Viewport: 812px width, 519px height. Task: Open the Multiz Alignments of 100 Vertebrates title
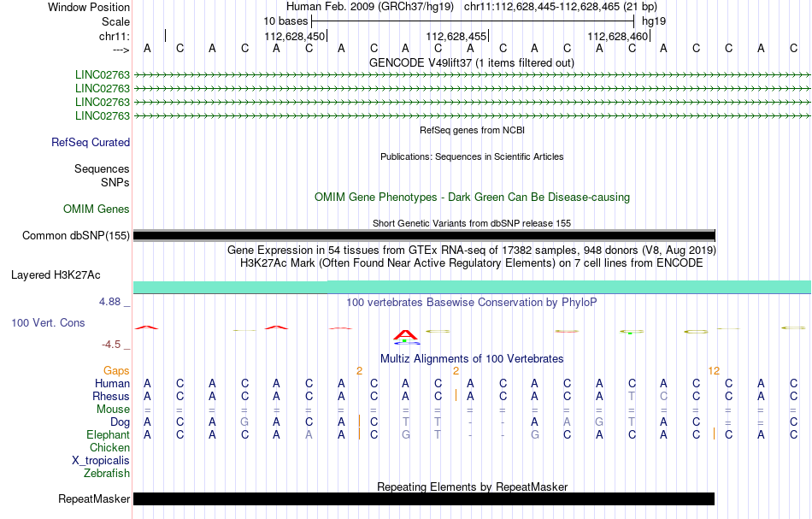point(472,358)
